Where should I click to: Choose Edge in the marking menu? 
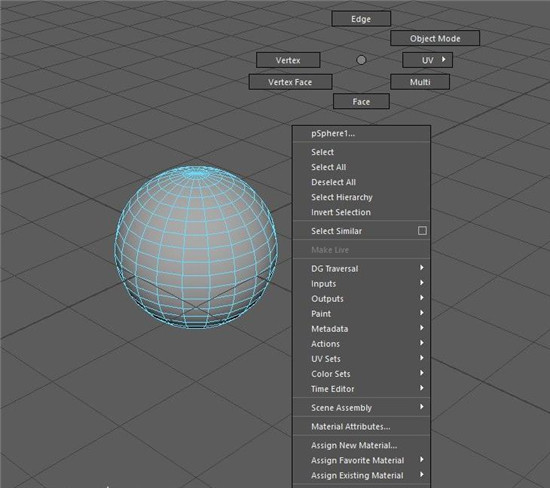click(x=361, y=19)
